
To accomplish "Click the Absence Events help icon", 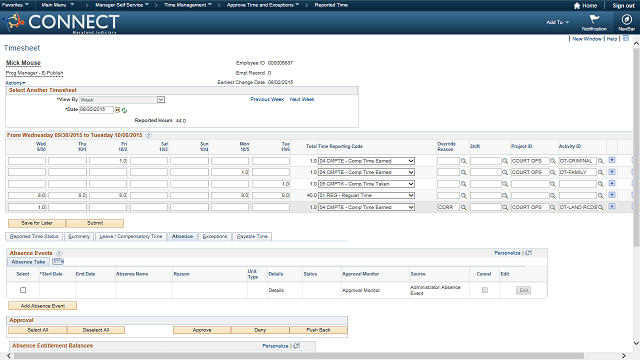I will tap(59, 253).
